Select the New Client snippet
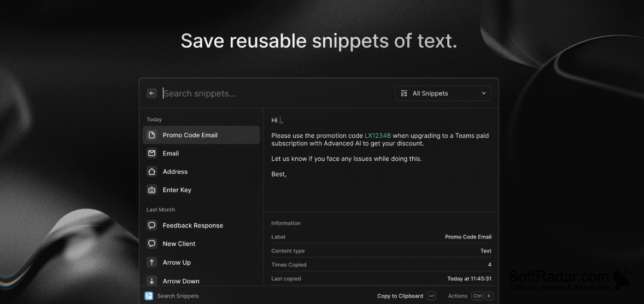644x304 pixels. point(201,244)
